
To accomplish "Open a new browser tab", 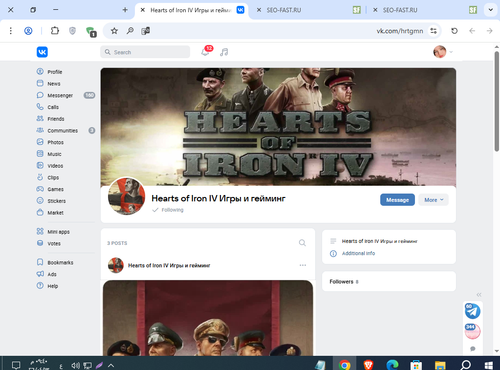I will (125, 10).
